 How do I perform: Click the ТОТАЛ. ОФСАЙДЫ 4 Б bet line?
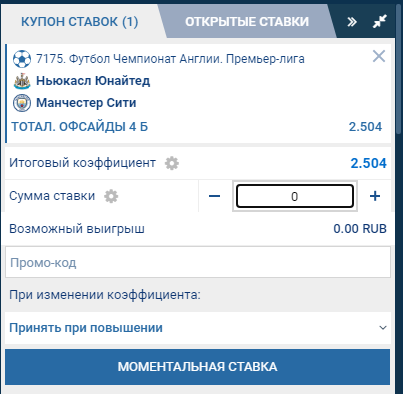80,127
